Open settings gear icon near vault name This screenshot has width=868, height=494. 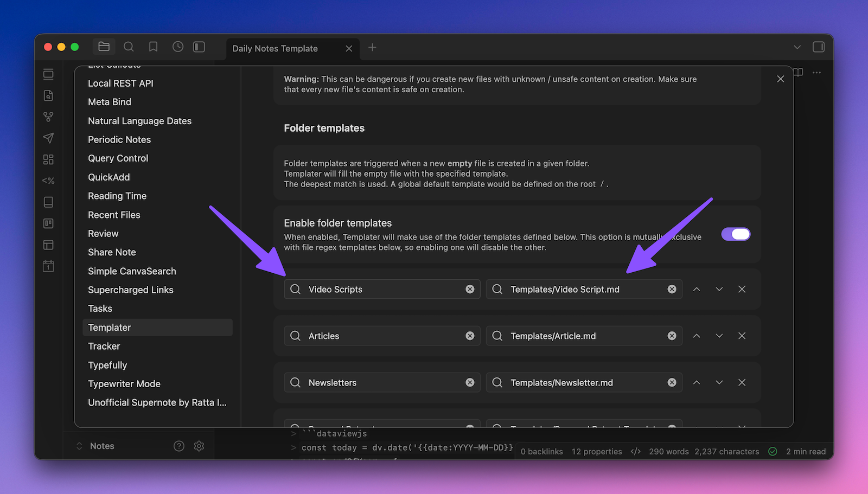point(199,446)
